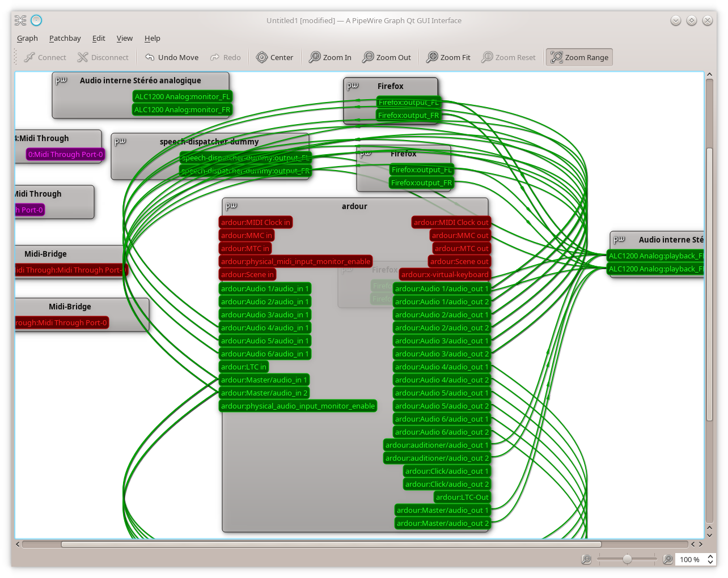Select the ardour node by its title

point(354,206)
